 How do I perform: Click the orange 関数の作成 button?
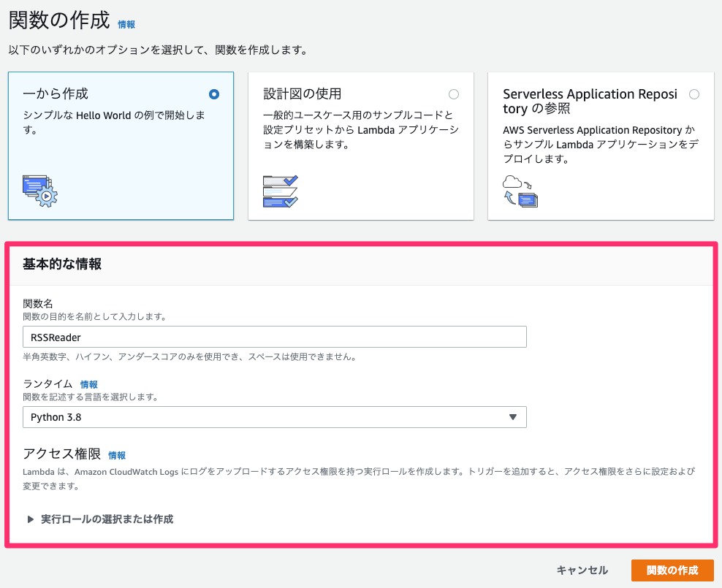pyautogui.click(x=672, y=570)
